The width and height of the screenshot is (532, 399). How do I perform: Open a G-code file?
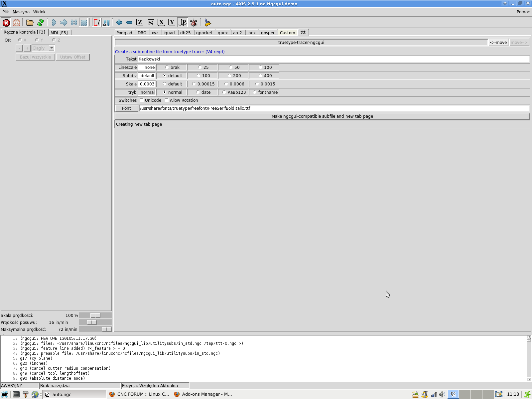tap(30, 23)
